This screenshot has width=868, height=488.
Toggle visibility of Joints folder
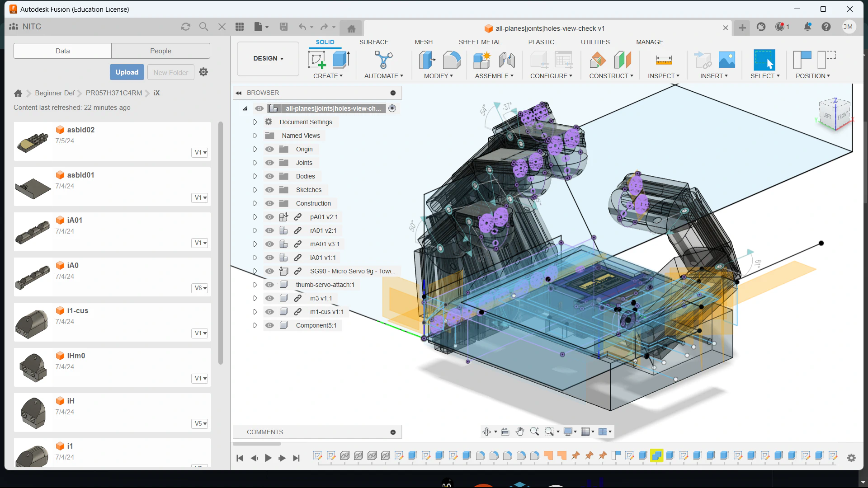(269, 163)
